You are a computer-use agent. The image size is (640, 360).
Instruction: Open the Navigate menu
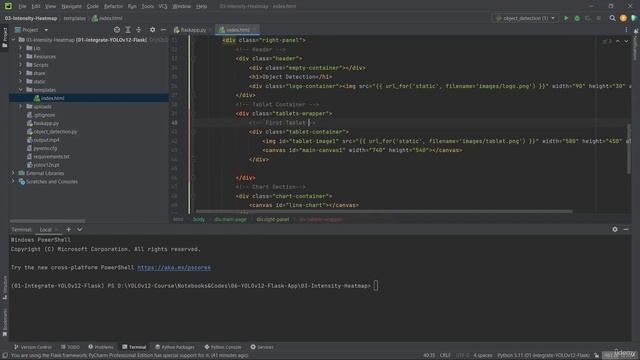71,6
